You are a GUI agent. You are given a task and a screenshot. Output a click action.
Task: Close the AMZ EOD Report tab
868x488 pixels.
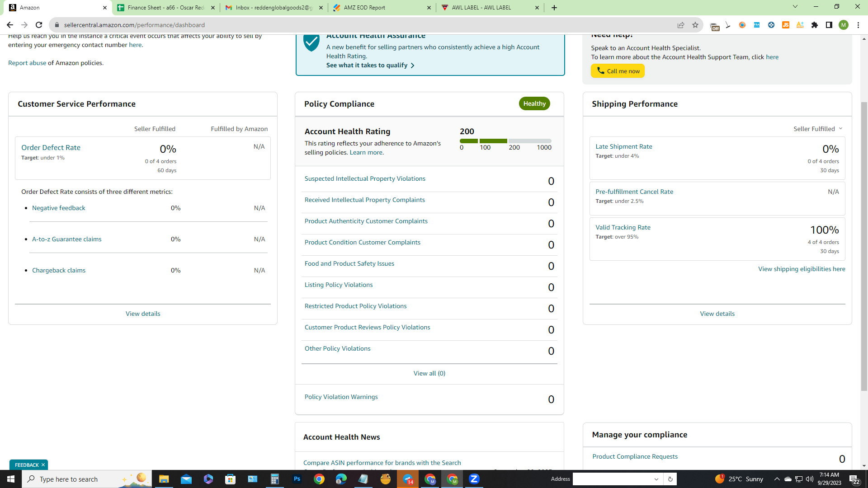429,8
